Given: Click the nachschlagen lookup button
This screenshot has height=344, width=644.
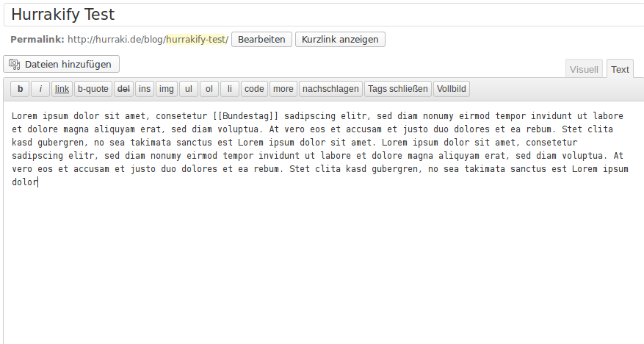Looking at the screenshot, I should [330, 89].
